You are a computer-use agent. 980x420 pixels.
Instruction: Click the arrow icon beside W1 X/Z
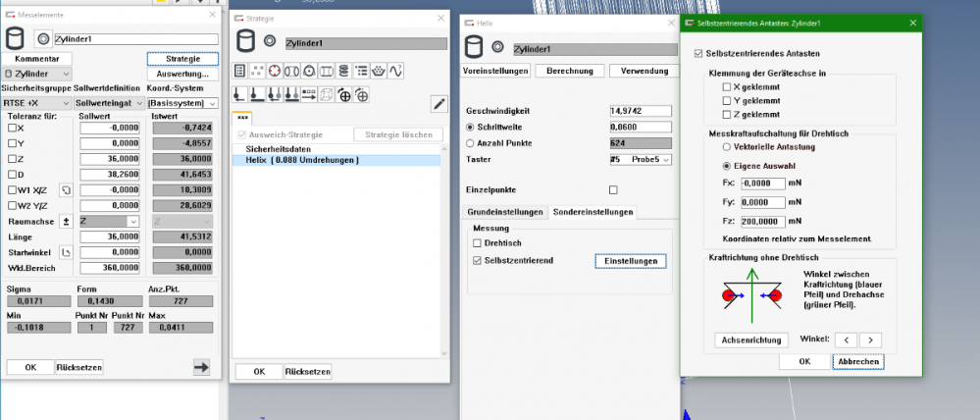click(65, 190)
